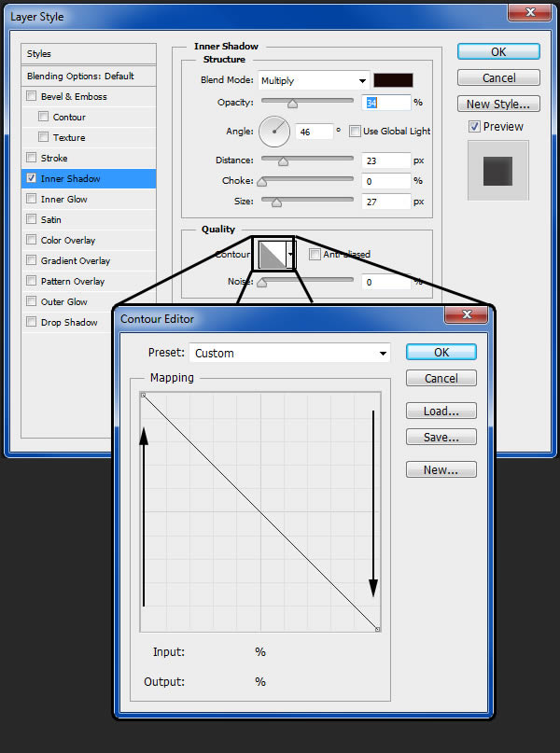This screenshot has height=753, width=560.
Task: Open the Blend Mode Multiply dropdown
Action: (314, 80)
